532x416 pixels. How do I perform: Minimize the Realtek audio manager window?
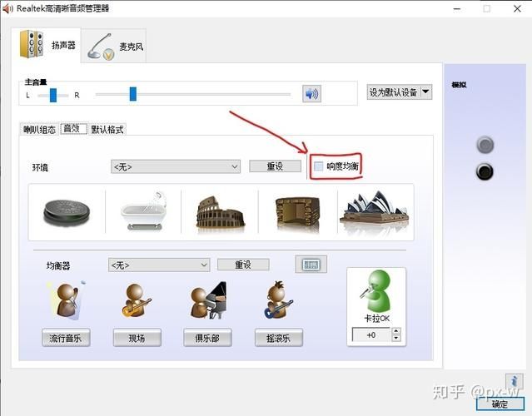point(457,9)
